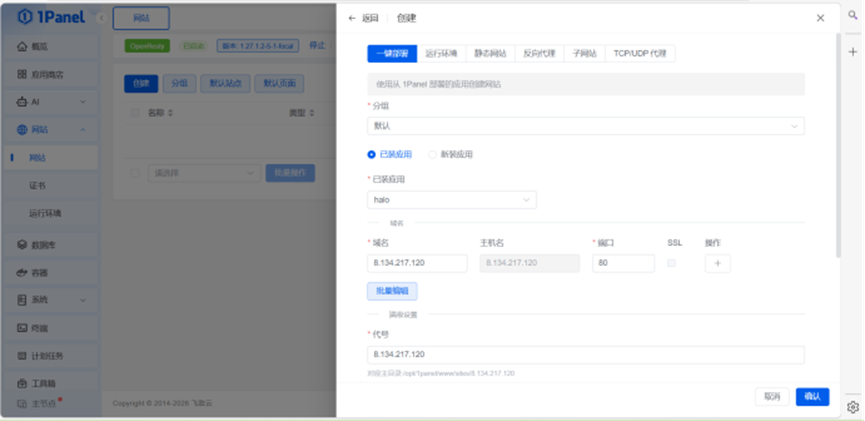Click the green OpenResty tag
Image resolution: width=865 pixels, height=421 pixels.
(147, 46)
